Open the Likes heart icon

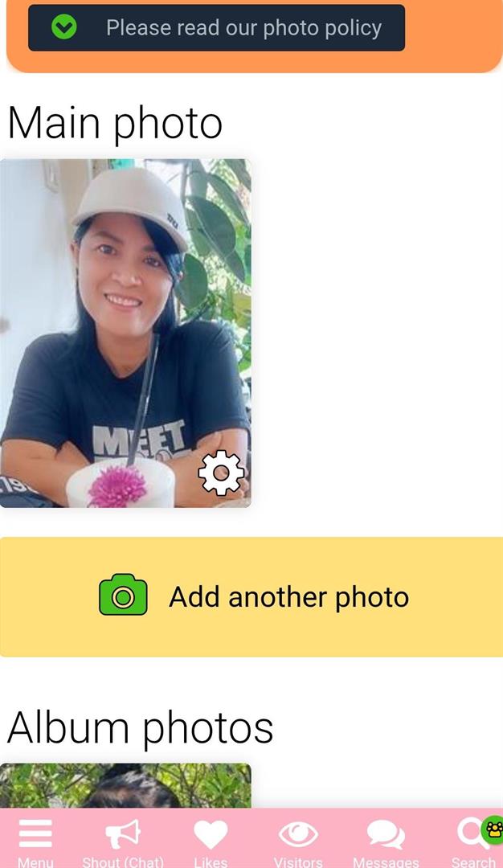pyautogui.click(x=211, y=834)
